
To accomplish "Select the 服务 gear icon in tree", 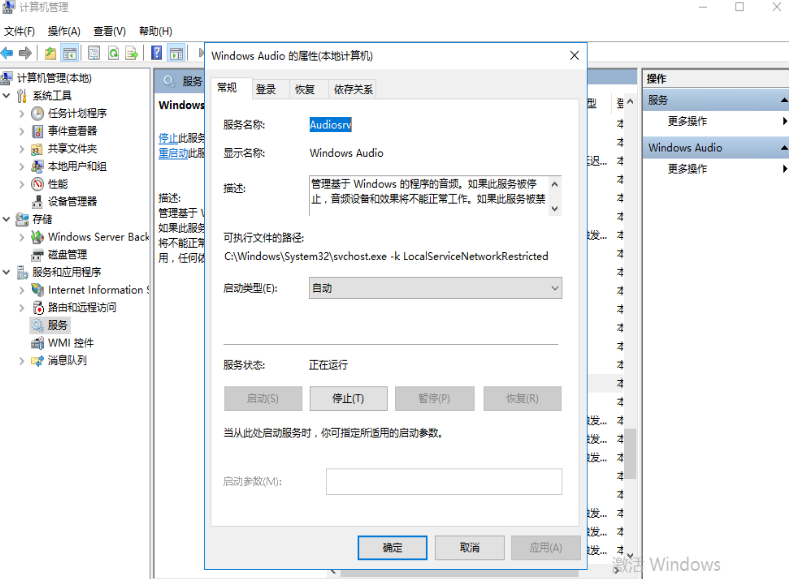I will pyautogui.click(x=37, y=325).
